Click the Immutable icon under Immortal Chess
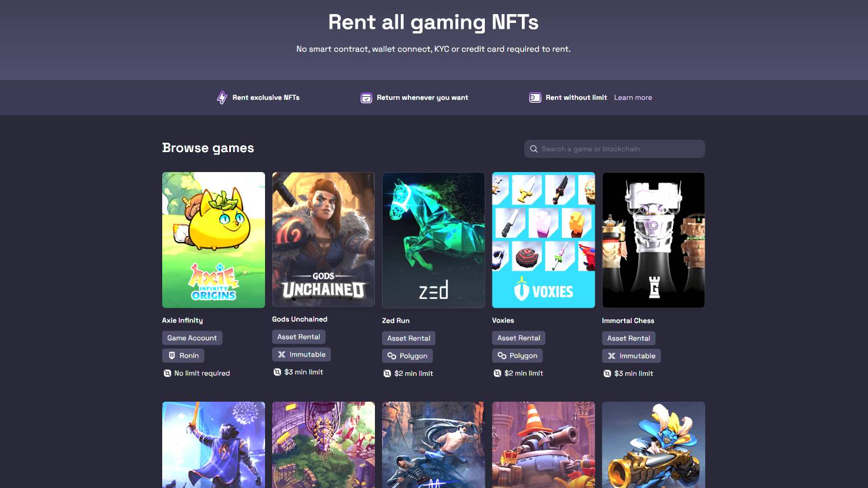Viewport: 868px width, 488px height. [611, 355]
